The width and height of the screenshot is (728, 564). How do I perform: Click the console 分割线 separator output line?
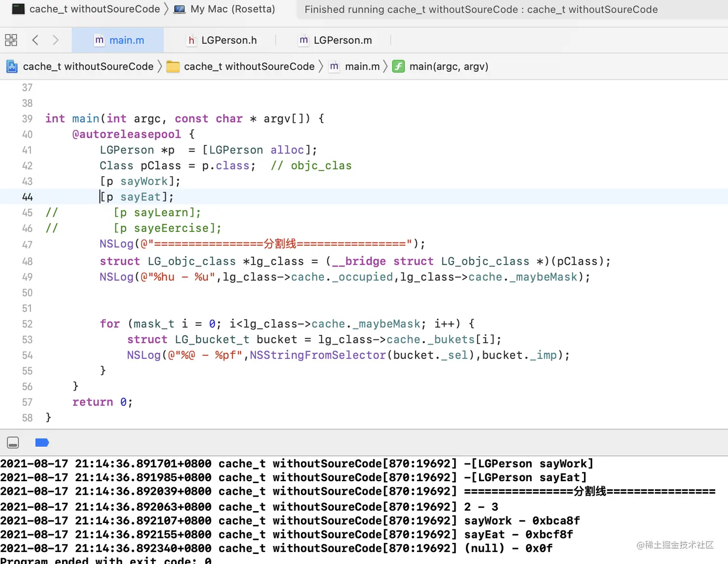tap(590, 491)
